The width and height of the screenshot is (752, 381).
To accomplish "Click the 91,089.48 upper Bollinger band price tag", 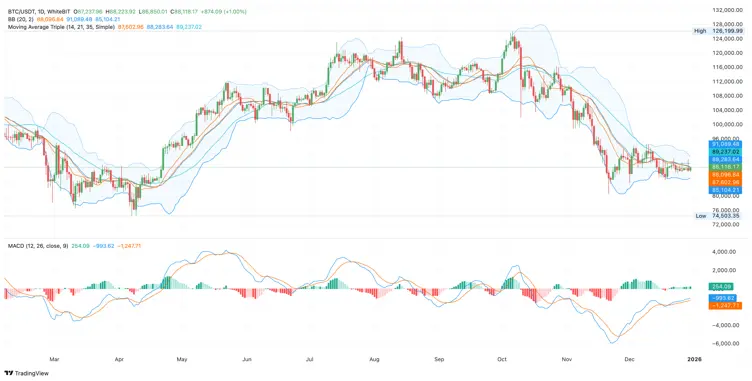I will (725, 143).
